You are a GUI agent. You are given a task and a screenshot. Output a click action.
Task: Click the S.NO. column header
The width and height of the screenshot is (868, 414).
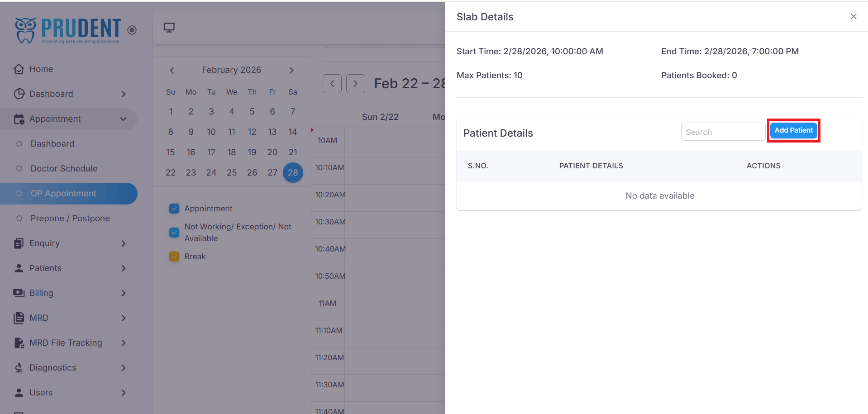click(x=478, y=166)
